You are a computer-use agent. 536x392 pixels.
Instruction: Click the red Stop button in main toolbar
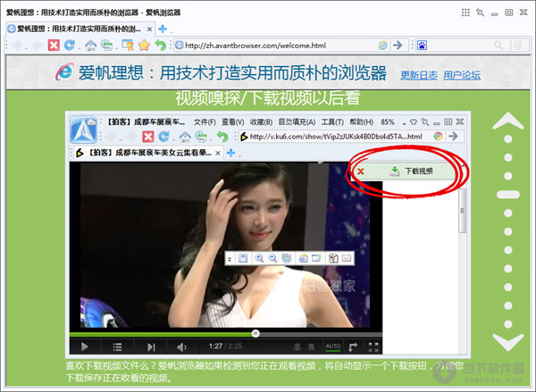click(54, 45)
